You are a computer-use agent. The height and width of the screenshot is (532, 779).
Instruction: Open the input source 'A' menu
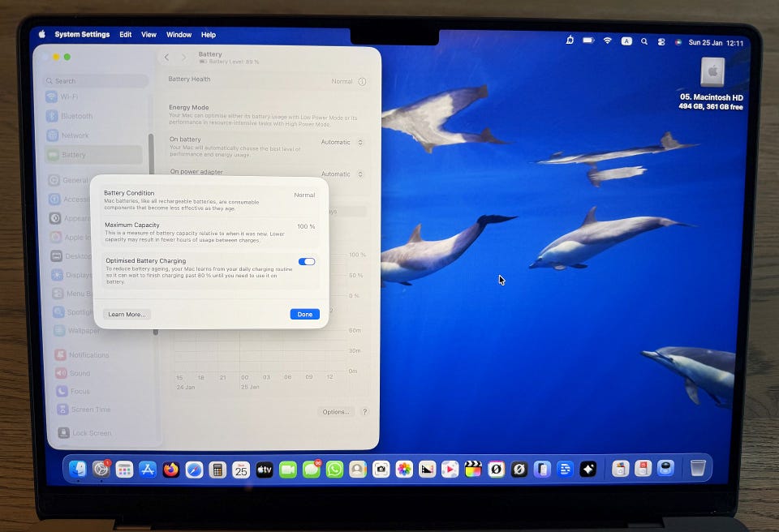tap(626, 41)
